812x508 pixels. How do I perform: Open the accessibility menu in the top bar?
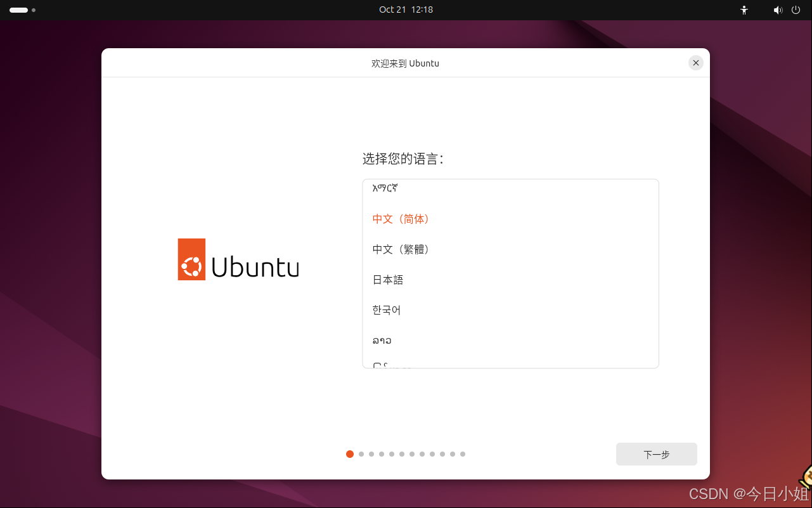coord(744,10)
